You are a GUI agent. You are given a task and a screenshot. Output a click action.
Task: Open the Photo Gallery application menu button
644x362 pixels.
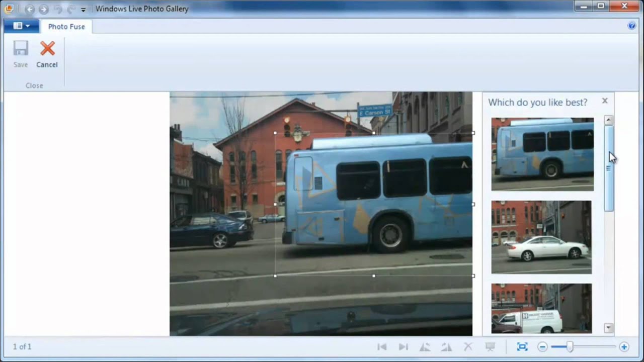[21, 26]
